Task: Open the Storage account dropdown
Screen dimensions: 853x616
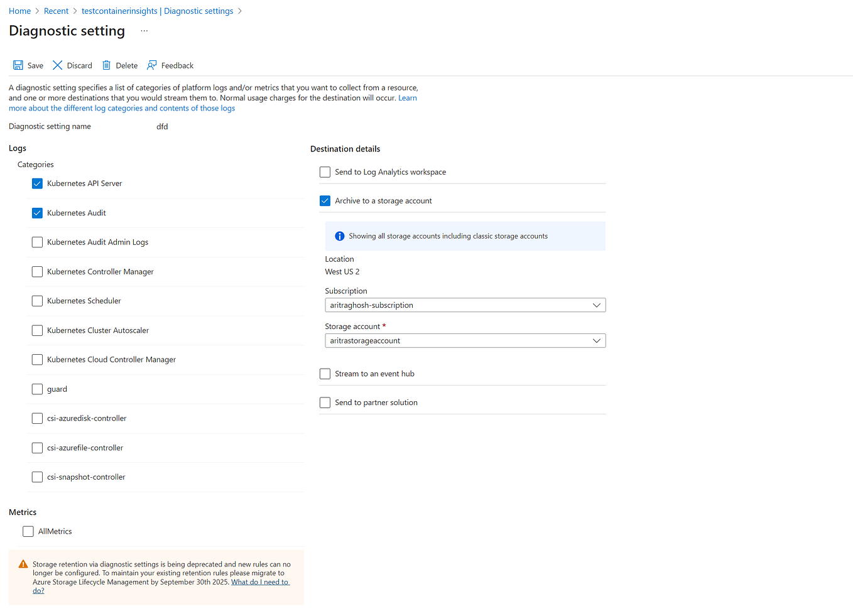Action: (595, 340)
